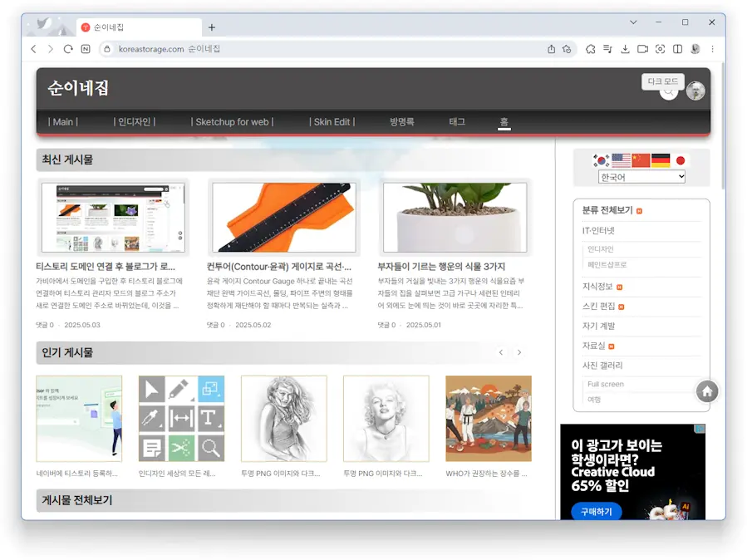Click the next arrow on 인기 게시물 carousel
Image resolution: width=747 pixels, height=560 pixels.
(x=519, y=352)
